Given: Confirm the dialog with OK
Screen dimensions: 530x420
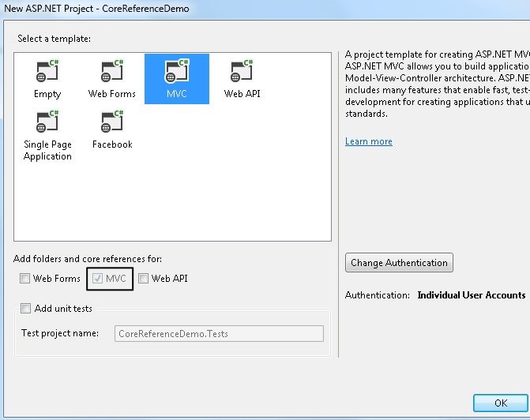Looking at the screenshot, I should (501, 403).
